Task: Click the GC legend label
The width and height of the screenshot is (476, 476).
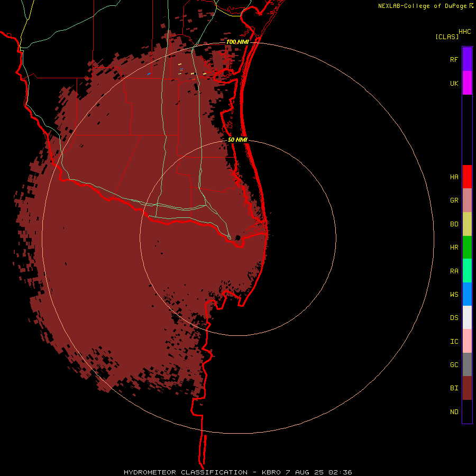Action: tap(454, 364)
